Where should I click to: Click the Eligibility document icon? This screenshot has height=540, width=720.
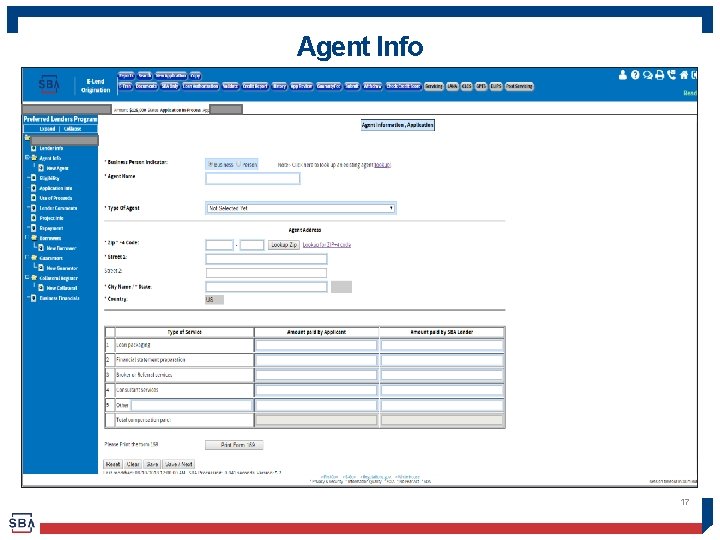(34, 178)
